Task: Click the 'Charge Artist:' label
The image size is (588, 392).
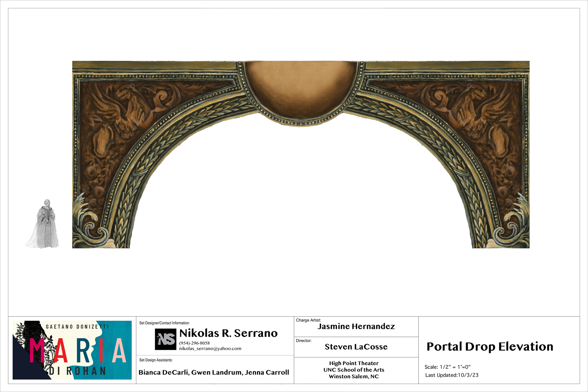Action: pos(308,320)
